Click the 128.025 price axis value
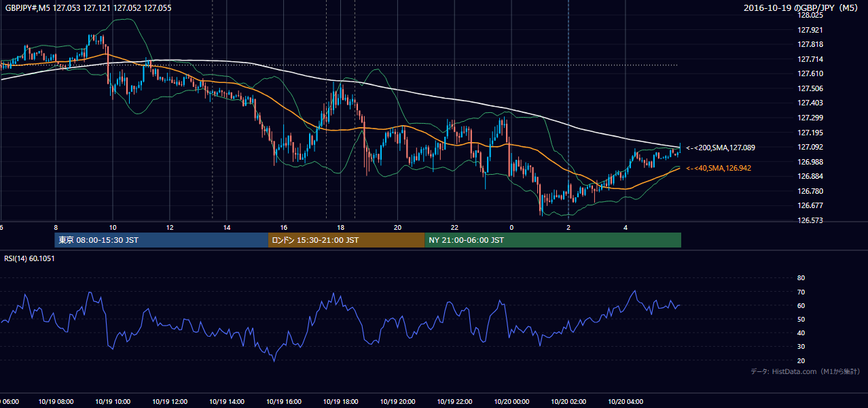 point(810,15)
